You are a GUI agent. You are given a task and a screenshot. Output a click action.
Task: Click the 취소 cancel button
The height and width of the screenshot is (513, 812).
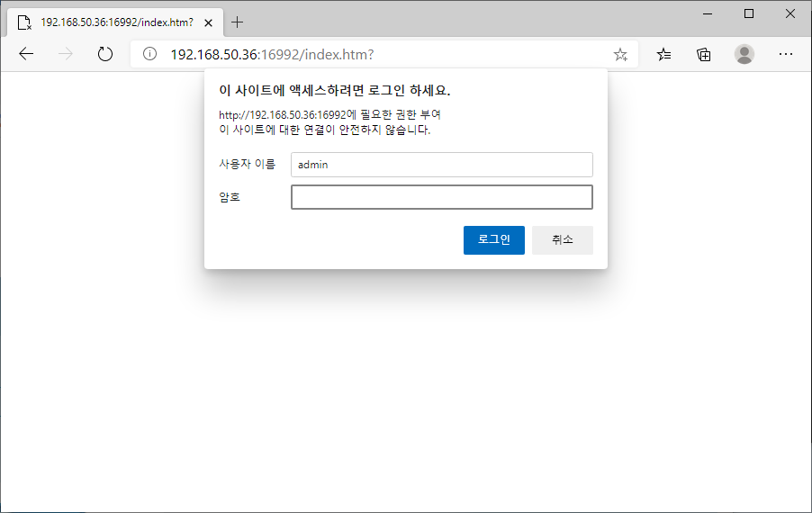coord(563,240)
